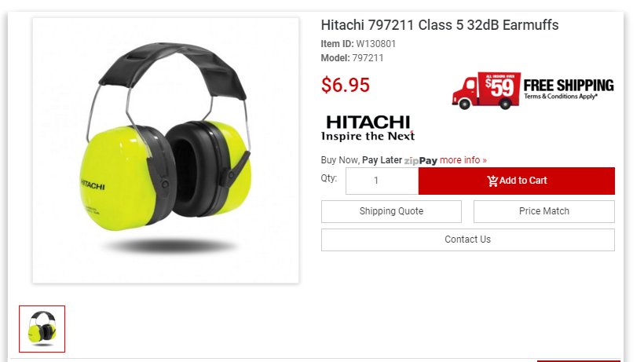Open the Shipping Quote option
This screenshot has width=644, height=362.
[391, 211]
